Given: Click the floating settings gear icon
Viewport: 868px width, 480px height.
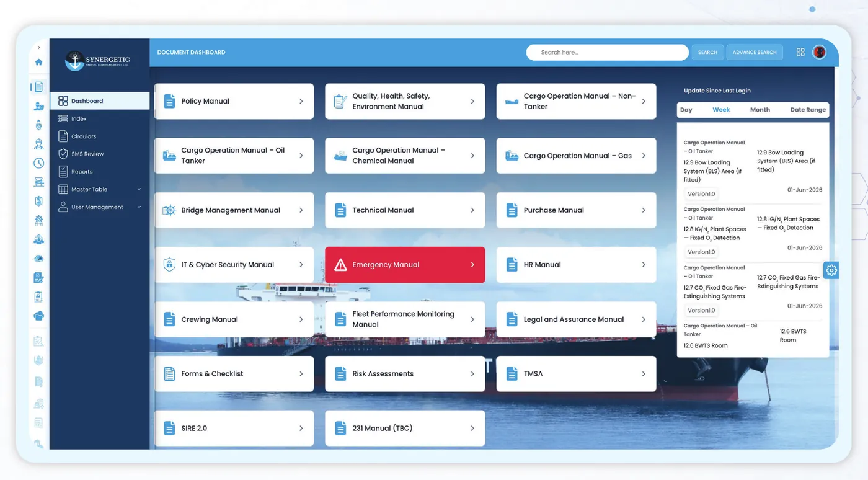Looking at the screenshot, I should point(831,270).
